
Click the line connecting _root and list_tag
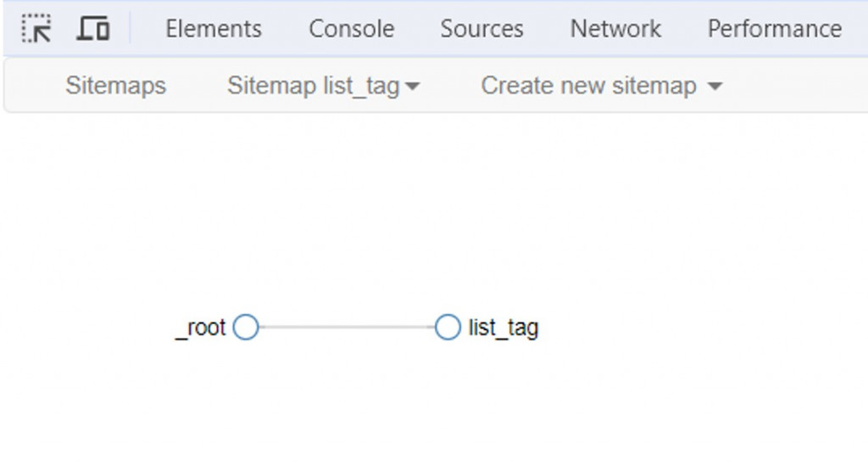point(347,327)
